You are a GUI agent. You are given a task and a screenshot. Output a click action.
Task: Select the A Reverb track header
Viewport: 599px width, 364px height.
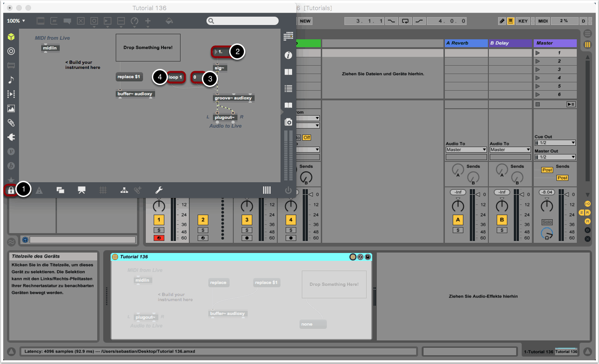466,43
